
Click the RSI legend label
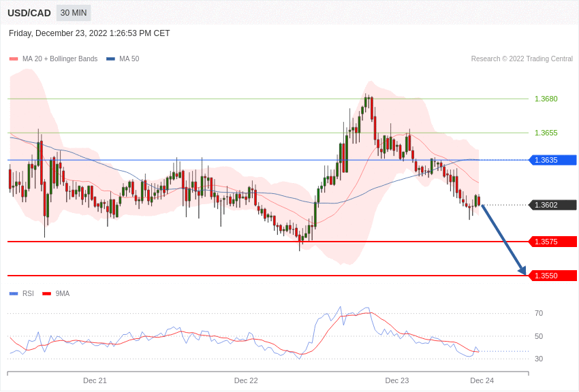coord(28,293)
